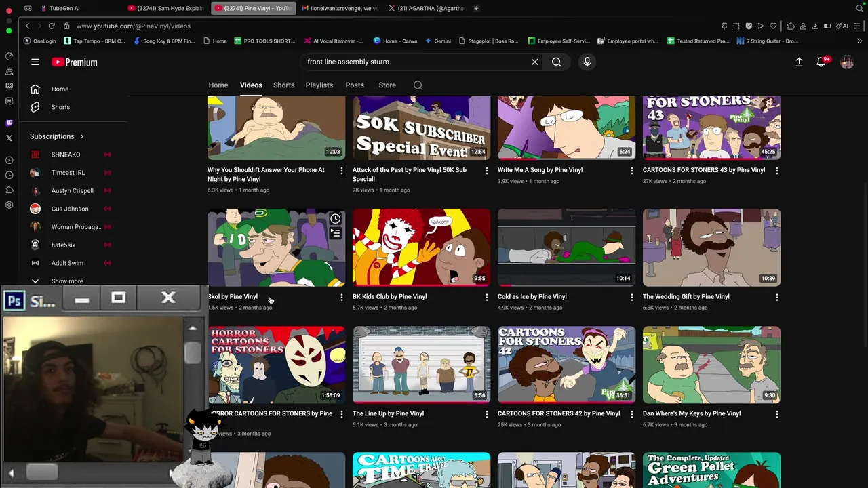Image resolution: width=868 pixels, height=488 pixels.
Task: Start voice search with the microphone
Action: 587,62
